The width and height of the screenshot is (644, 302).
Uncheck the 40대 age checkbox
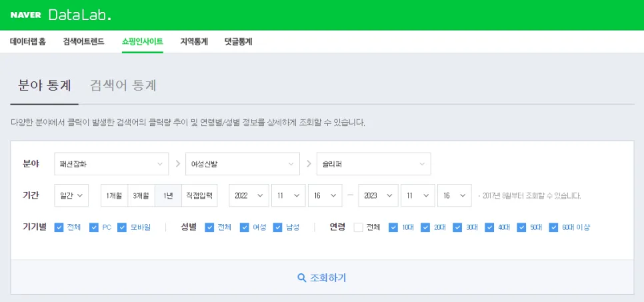click(x=489, y=227)
